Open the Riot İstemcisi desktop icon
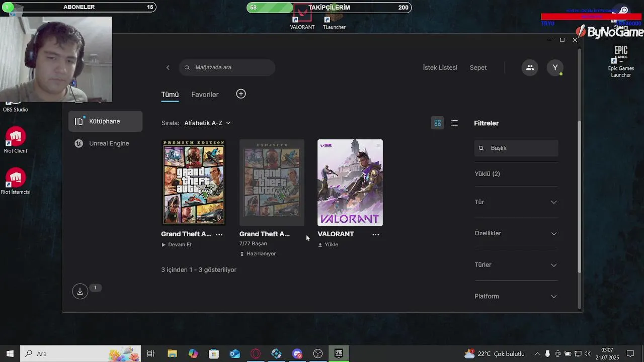Image resolution: width=644 pixels, height=362 pixels. [x=16, y=182]
